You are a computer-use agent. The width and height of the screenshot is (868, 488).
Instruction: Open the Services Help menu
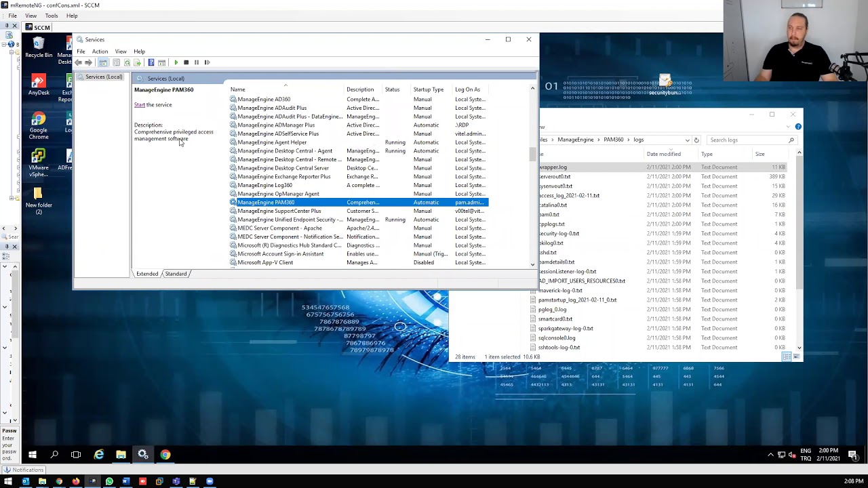pos(139,52)
